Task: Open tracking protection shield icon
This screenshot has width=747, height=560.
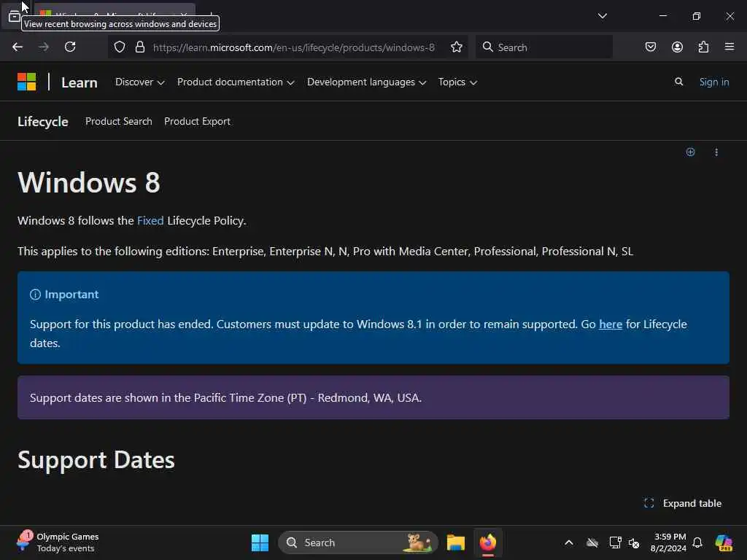Action: [x=120, y=47]
